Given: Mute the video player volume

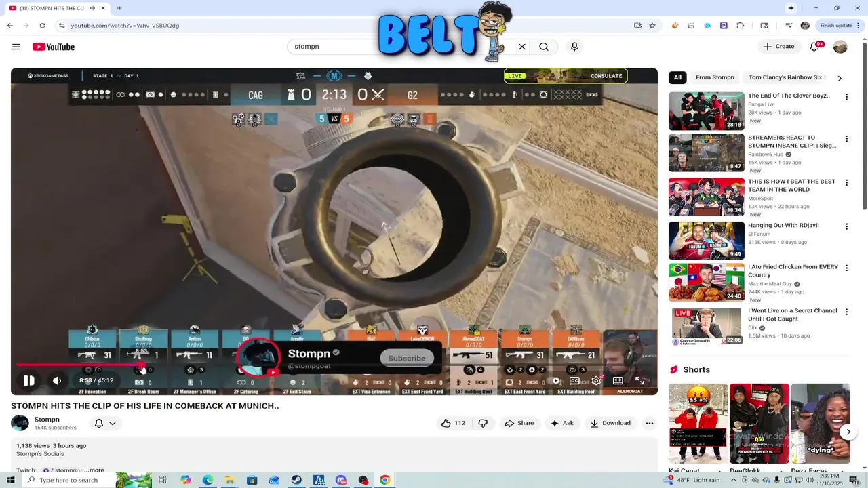Looking at the screenshot, I should pyautogui.click(x=57, y=381).
